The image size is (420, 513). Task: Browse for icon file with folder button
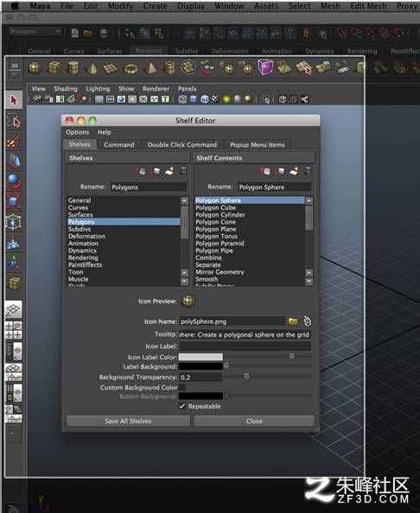(x=293, y=321)
